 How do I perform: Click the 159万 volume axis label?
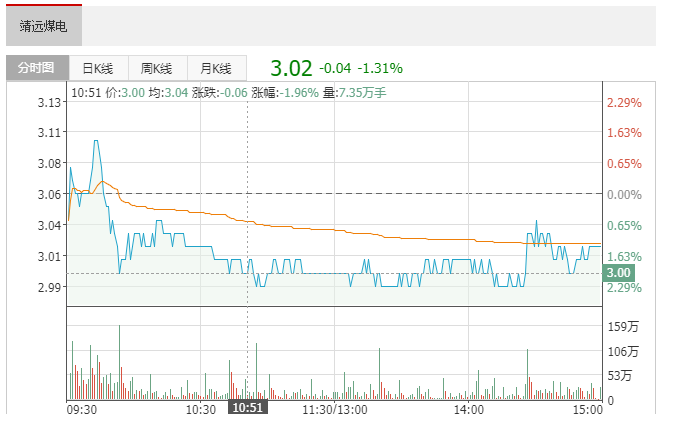point(622,327)
